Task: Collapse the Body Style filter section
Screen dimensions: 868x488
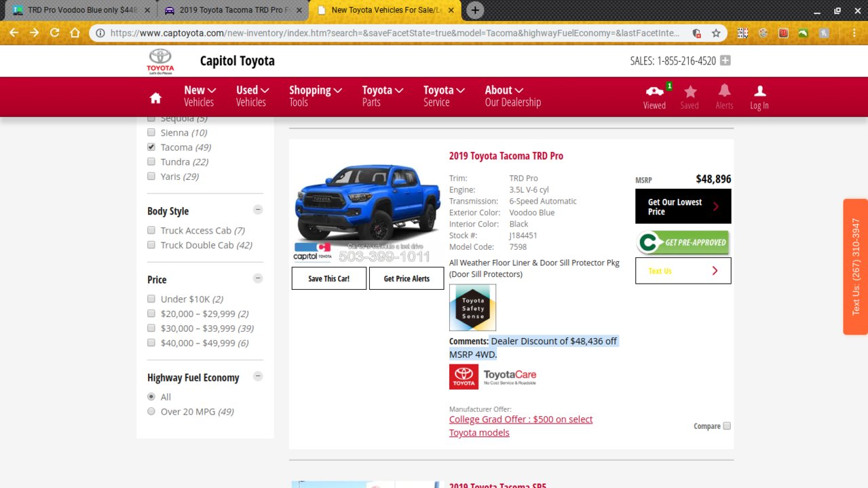Action: tap(258, 210)
